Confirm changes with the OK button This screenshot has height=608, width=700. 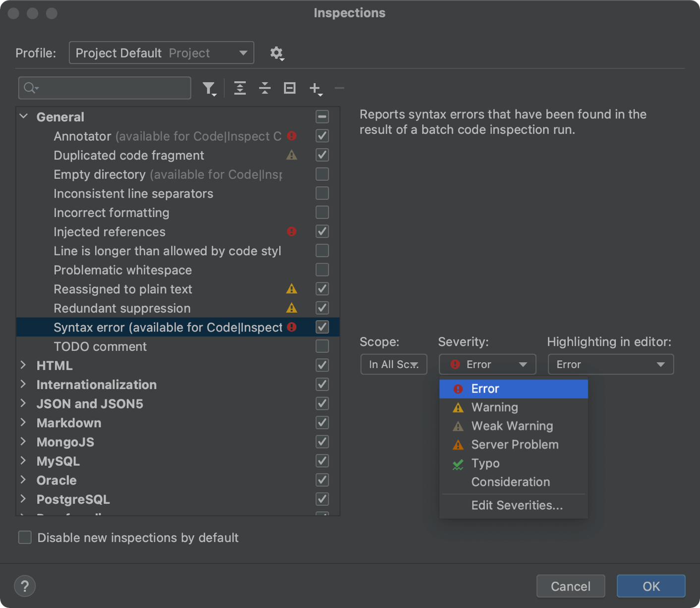[x=650, y=586]
